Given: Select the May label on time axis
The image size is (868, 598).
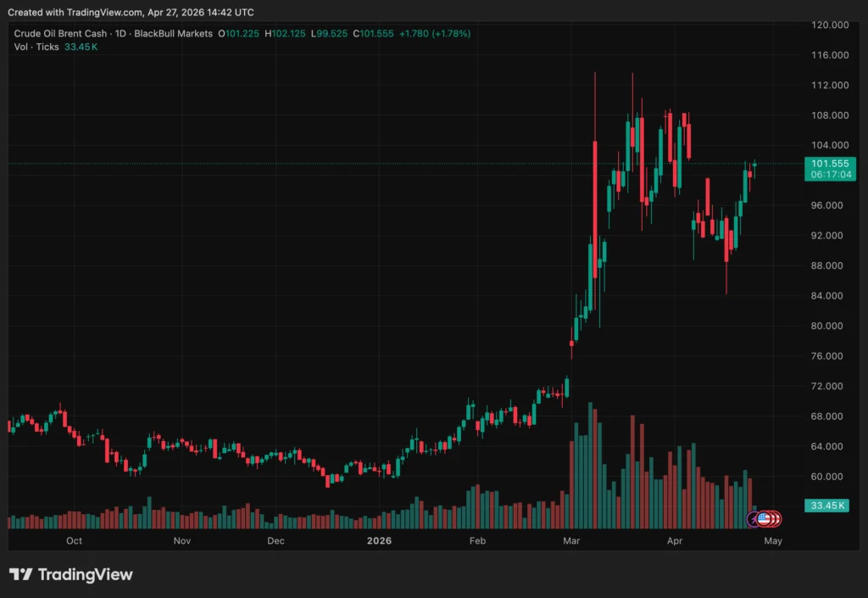Looking at the screenshot, I should coord(772,540).
